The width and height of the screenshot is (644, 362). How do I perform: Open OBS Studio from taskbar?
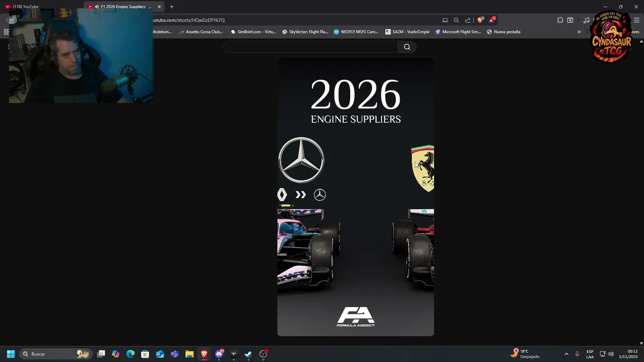pos(263,354)
